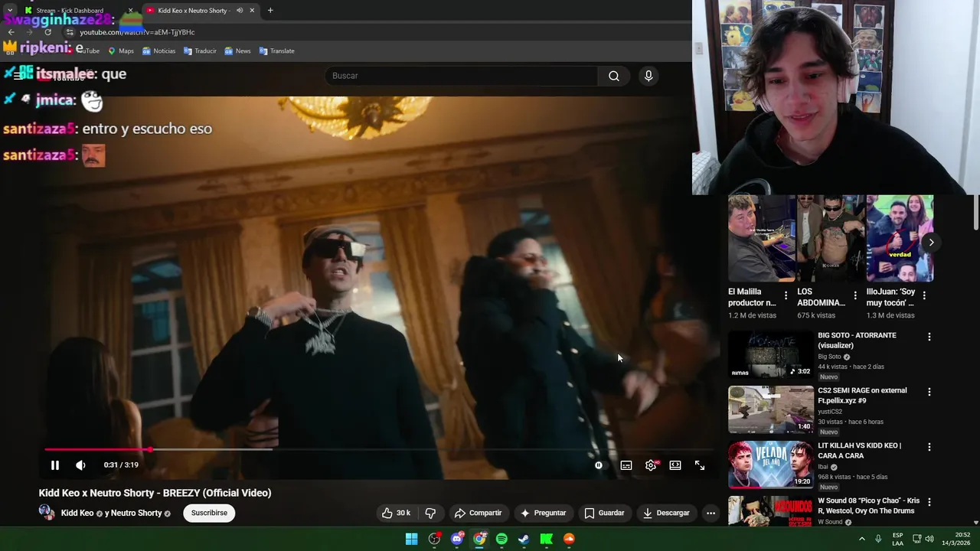The image size is (980, 551).
Task: Click the search magnifier icon
Action: pyautogui.click(x=614, y=76)
